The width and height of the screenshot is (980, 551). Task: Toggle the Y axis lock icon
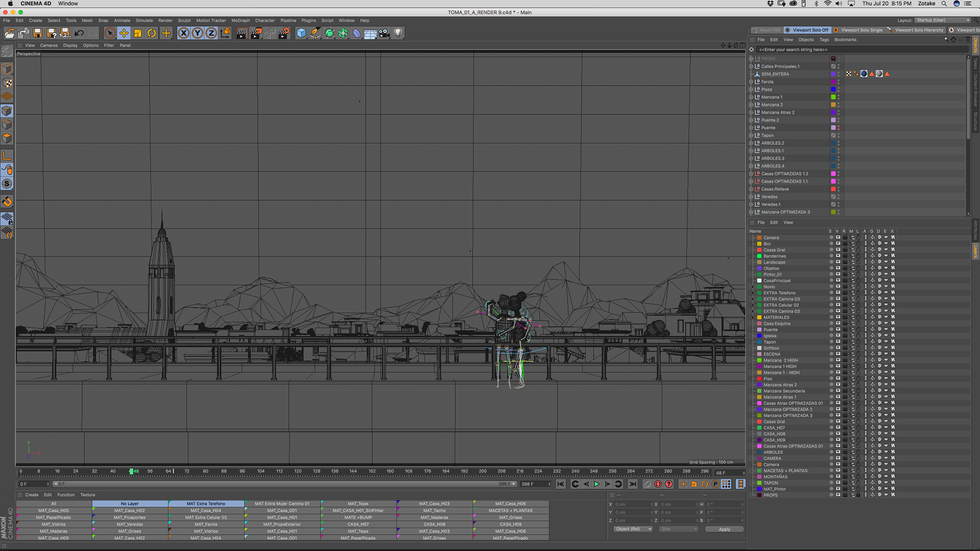(198, 33)
